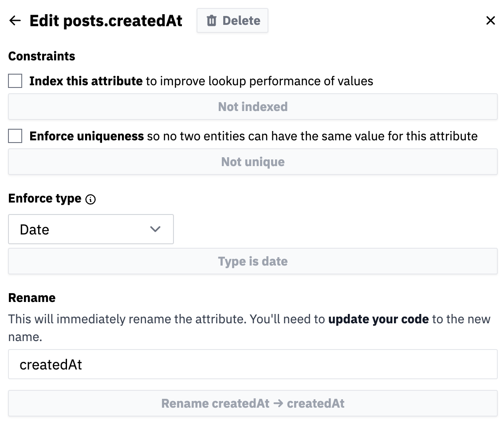Image resolution: width=504 pixels, height=429 pixels.
Task: Click the Enforce uniqueness label text
Action: click(x=87, y=136)
